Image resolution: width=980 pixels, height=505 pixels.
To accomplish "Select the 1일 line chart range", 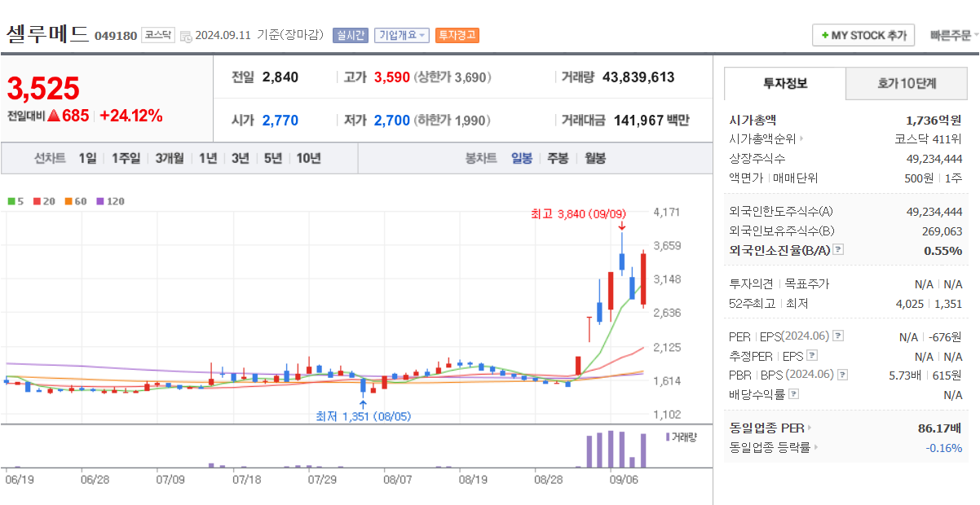I will tap(87, 158).
